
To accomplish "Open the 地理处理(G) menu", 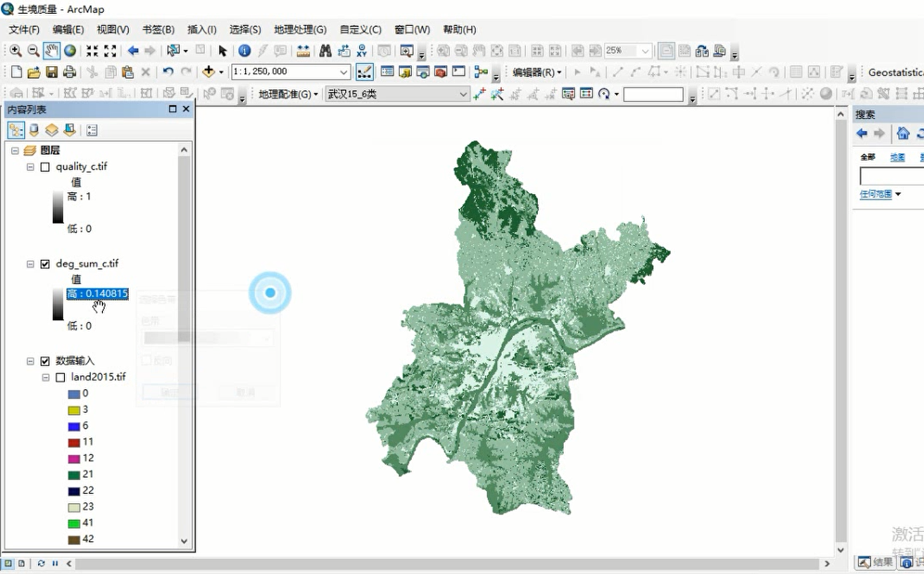I will [x=300, y=29].
